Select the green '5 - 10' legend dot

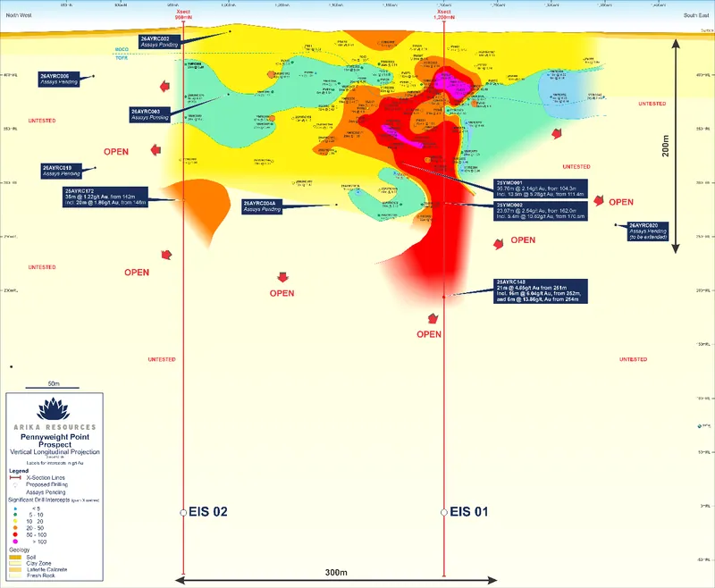(x=15, y=515)
